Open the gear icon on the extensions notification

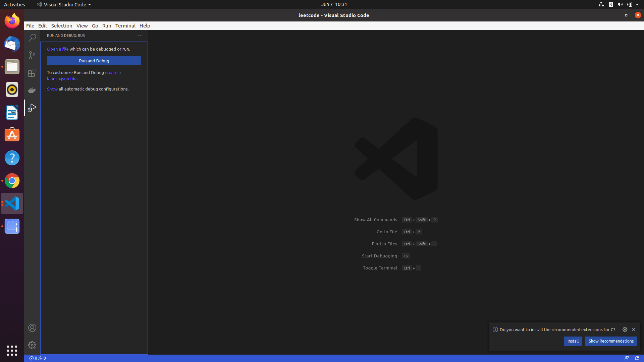625,329
